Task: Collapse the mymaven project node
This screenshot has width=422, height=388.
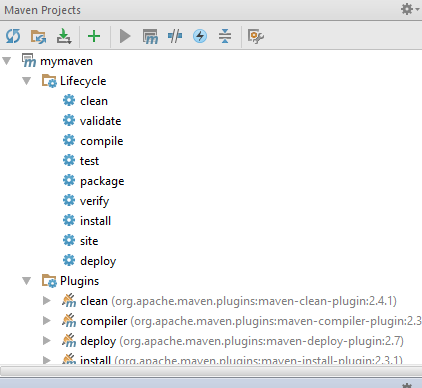Action: tap(7, 61)
